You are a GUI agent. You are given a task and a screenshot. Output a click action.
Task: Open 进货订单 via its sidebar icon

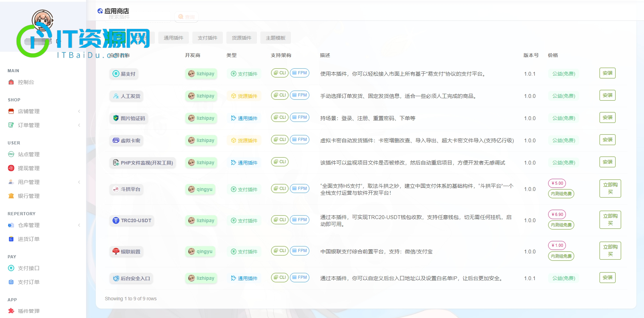[11, 239]
